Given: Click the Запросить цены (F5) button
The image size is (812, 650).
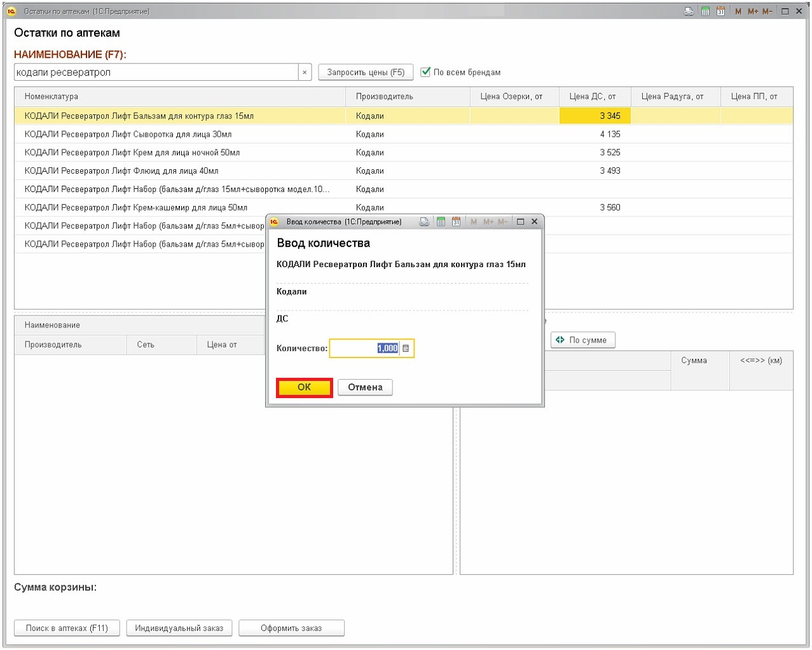Looking at the screenshot, I should tap(366, 73).
